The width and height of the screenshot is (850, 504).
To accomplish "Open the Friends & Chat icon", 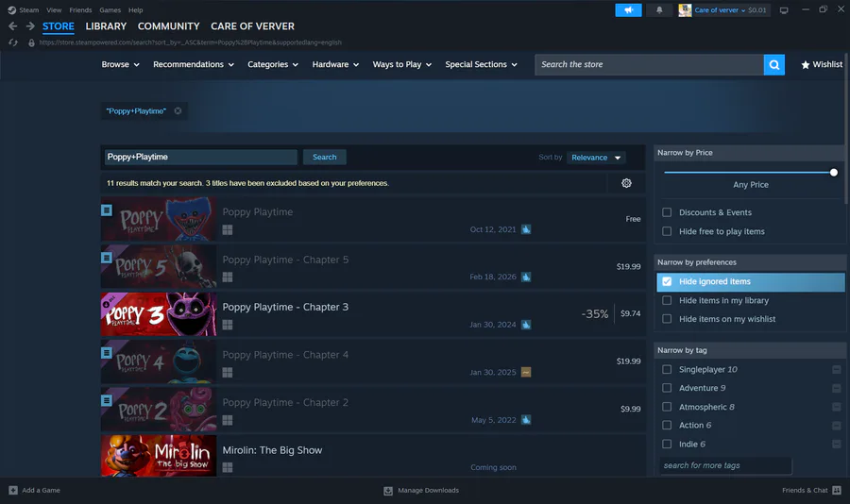I will (837, 490).
